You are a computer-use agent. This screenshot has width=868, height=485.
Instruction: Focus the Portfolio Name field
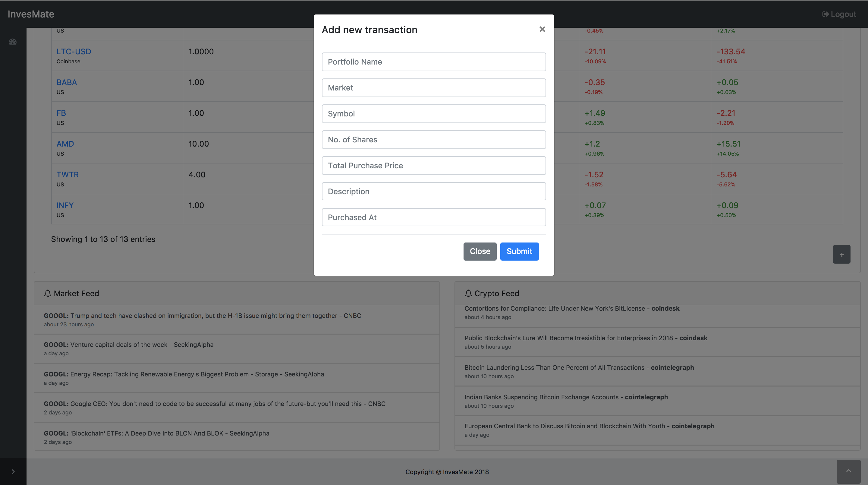coord(434,62)
